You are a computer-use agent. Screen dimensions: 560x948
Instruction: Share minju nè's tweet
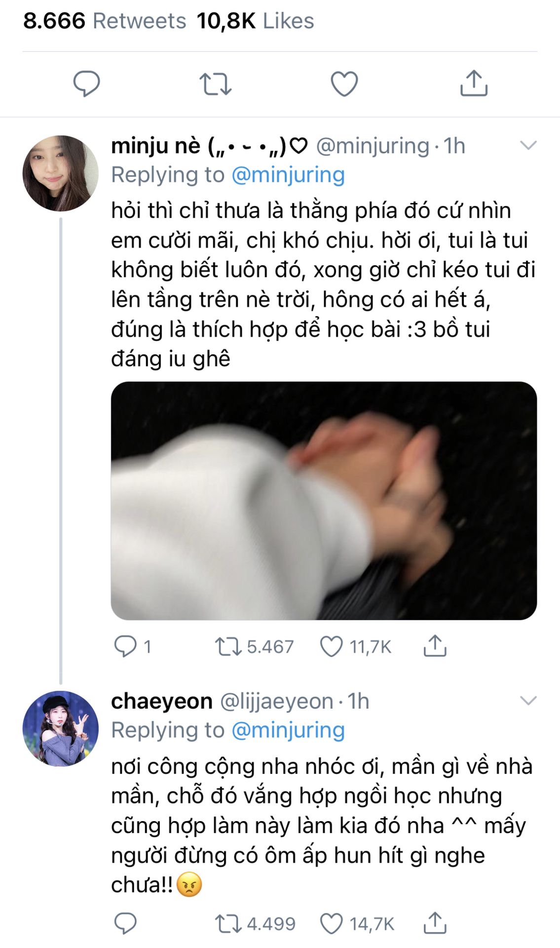pos(435,646)
